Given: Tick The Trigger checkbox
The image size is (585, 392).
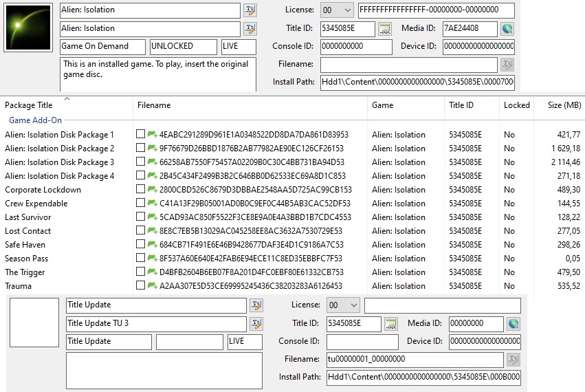Looking at the screenshot, I should pyautogui.click(x=140, y=272).
